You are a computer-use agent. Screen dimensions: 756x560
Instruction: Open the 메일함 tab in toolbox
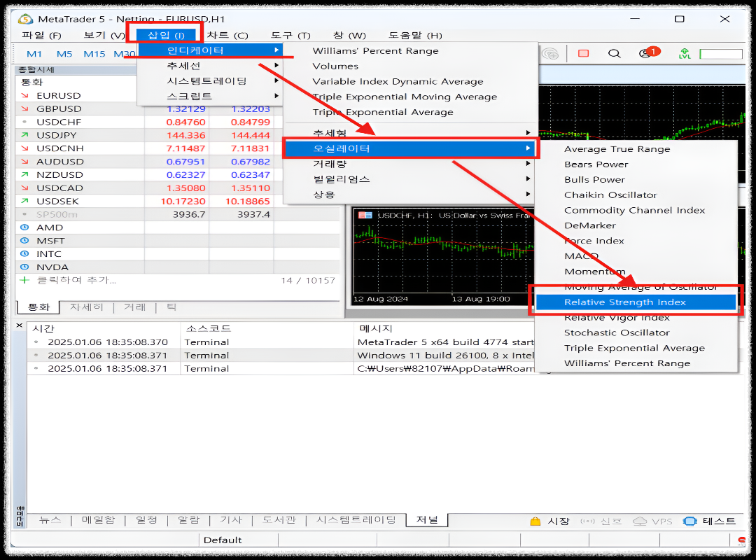pos(98,520)
